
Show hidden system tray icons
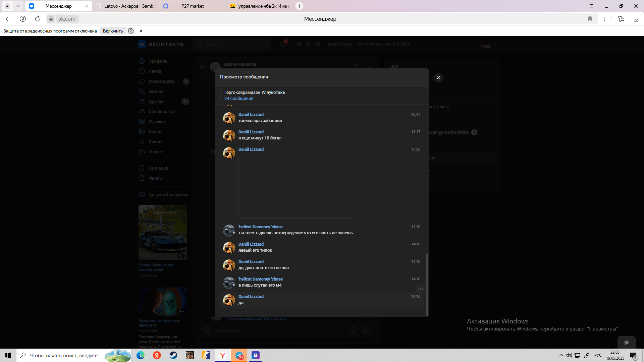[x=561, y=355]
